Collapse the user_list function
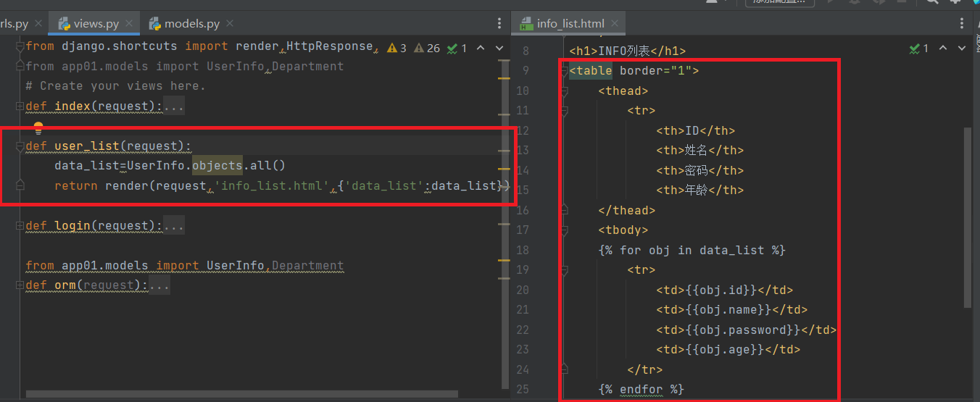 (20, 146)
